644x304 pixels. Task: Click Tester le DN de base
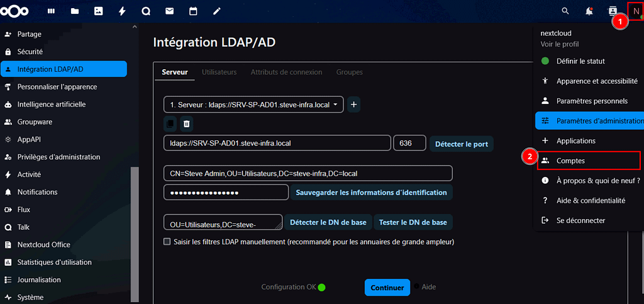tap(413, 223)
